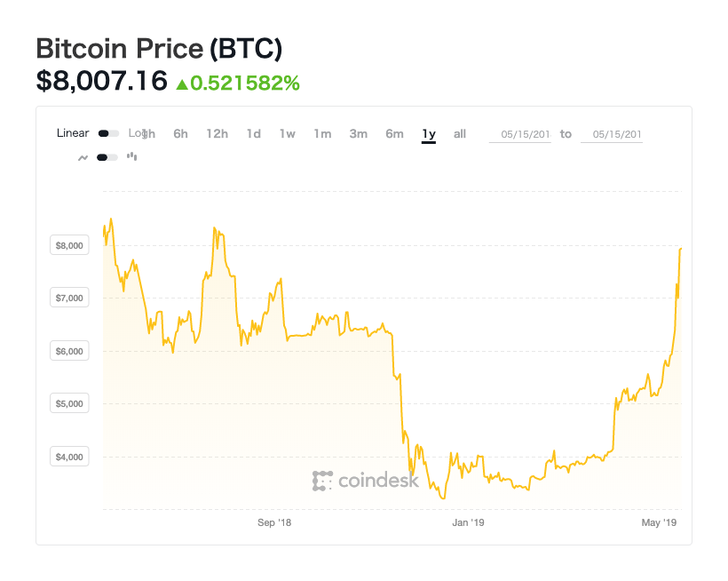This screenshot has width=728, height=581.
Task: Click the CoinDesk watermark logo
Action: point(366,481)
